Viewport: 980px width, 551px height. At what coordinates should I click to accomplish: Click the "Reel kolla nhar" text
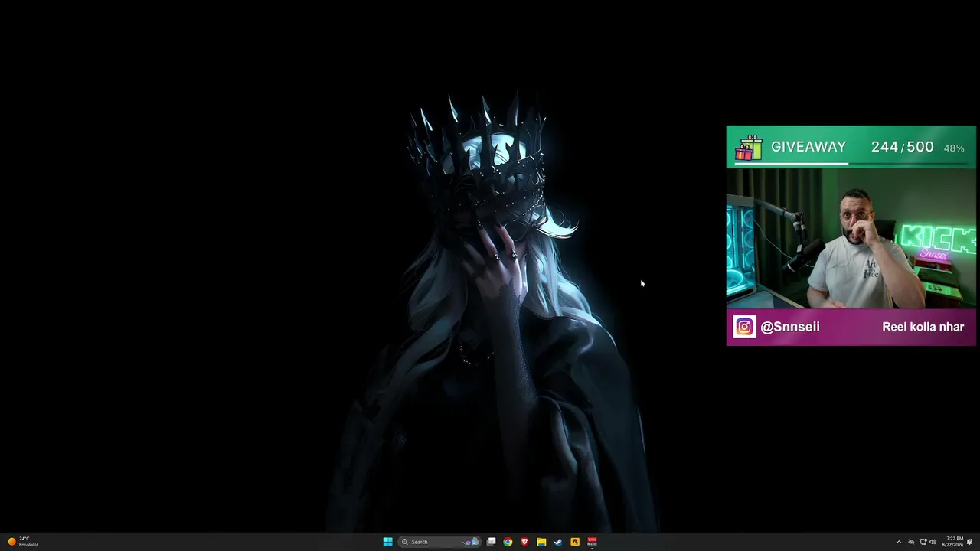[x=923, y=327]
